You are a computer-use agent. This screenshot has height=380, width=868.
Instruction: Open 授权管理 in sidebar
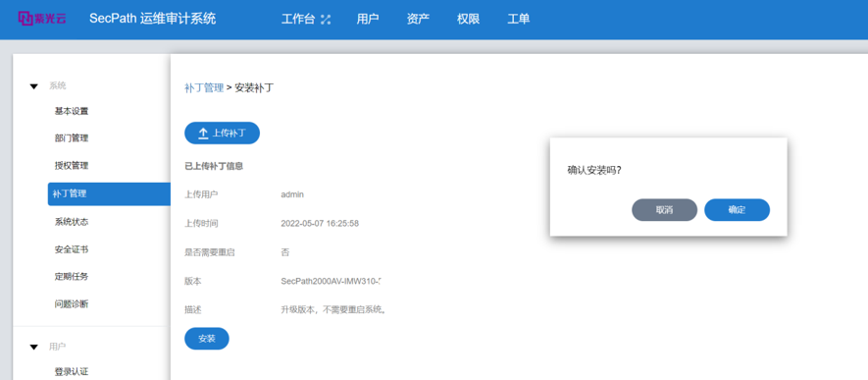click(72, 166)
